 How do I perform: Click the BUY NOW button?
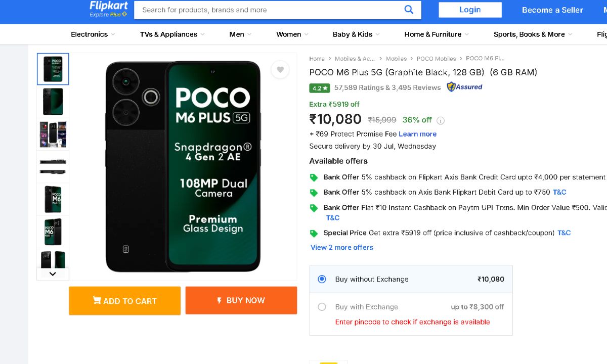pyautogui.click(x=241, y=300)
